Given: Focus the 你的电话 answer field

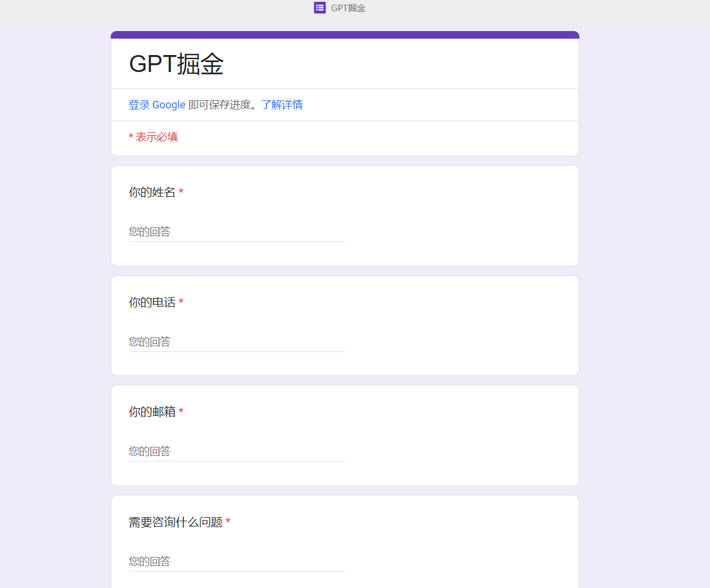Looking at the screenshot, I should click(237, 341).
